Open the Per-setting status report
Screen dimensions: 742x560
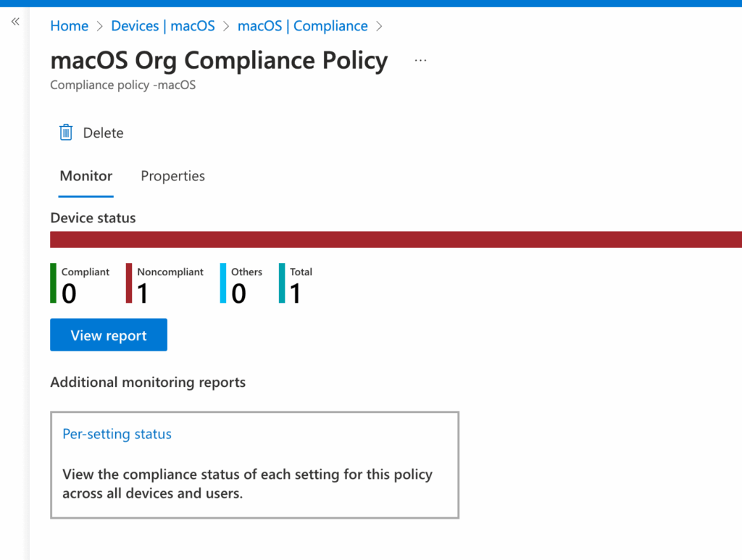coord(117,434)
